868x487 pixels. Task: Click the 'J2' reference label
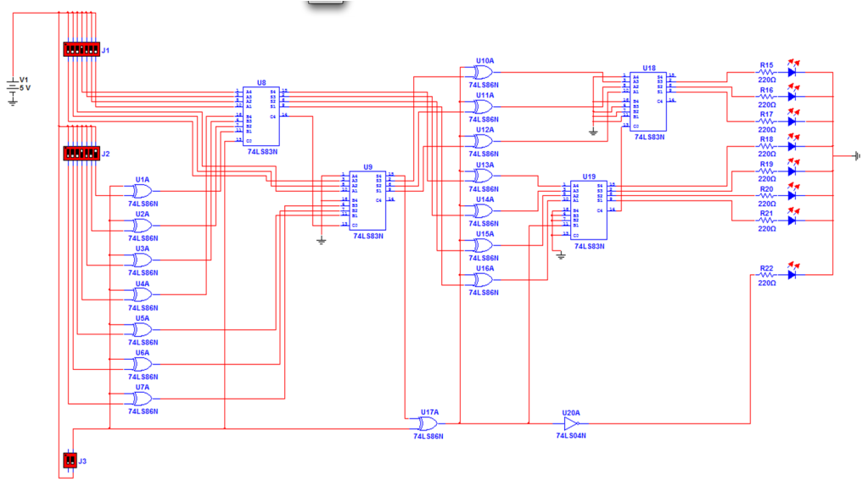105,154
